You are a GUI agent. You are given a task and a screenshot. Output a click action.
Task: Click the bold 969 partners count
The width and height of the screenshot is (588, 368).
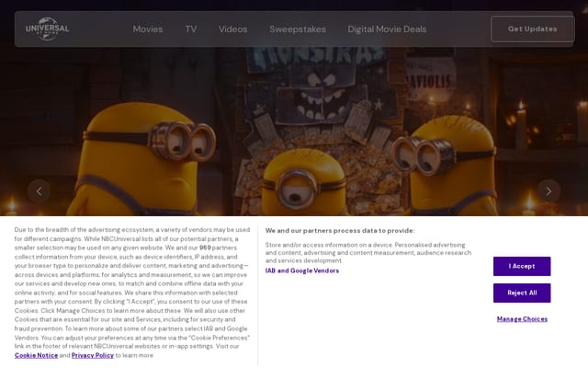[x=205, y=247]
